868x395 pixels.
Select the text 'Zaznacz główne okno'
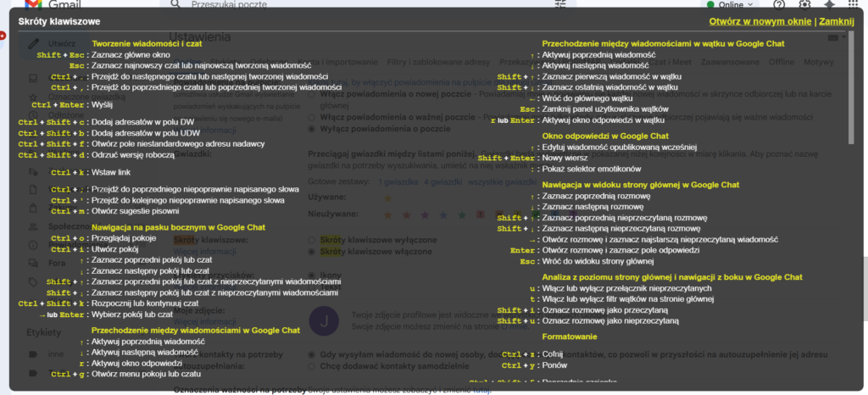[x=131, y=55]
